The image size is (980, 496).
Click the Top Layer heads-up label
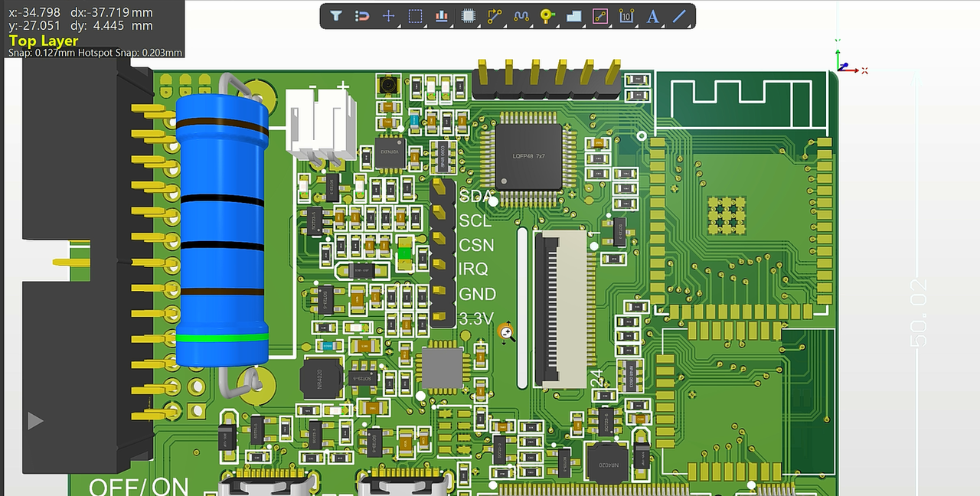click(43, 41)
